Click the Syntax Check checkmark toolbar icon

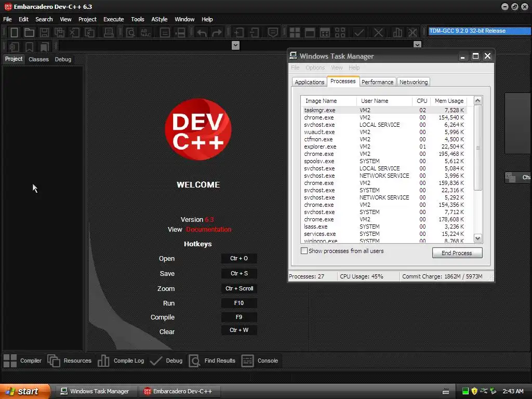point(359,33)
